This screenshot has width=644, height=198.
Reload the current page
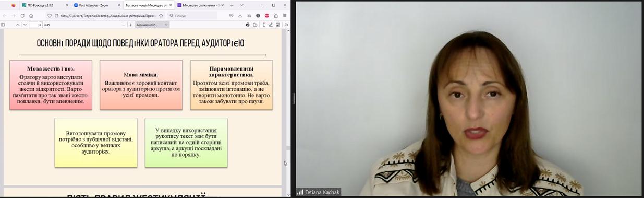click(22, 16)
